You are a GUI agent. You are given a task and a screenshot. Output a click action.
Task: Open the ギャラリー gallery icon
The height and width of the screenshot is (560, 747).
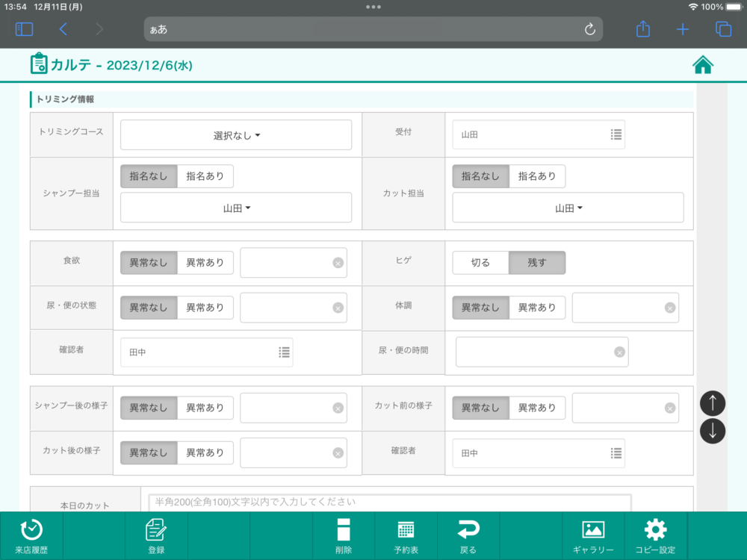593,535
